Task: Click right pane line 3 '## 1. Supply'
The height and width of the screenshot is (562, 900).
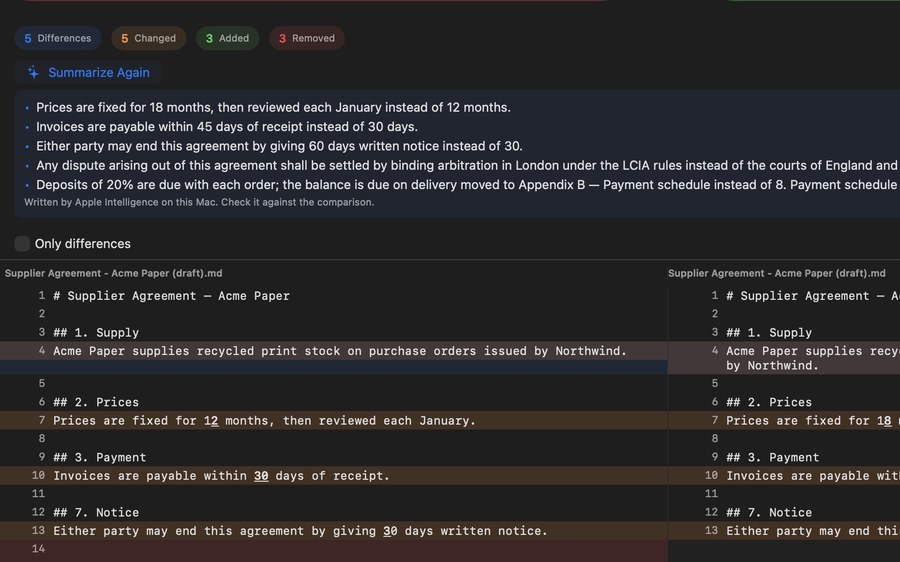Action: coord(769,332)
